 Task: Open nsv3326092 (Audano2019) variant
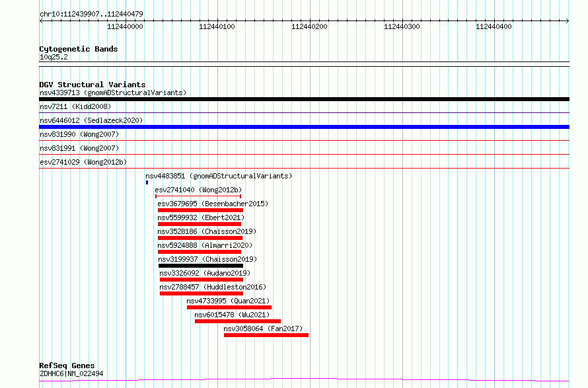tap(204, 273)
